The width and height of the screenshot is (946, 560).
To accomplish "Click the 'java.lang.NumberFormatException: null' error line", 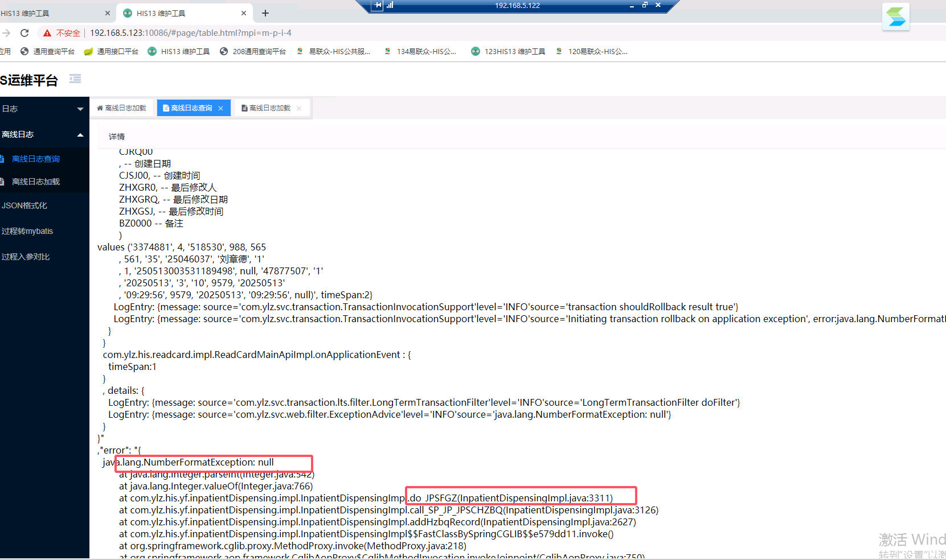I will (188, 462).
